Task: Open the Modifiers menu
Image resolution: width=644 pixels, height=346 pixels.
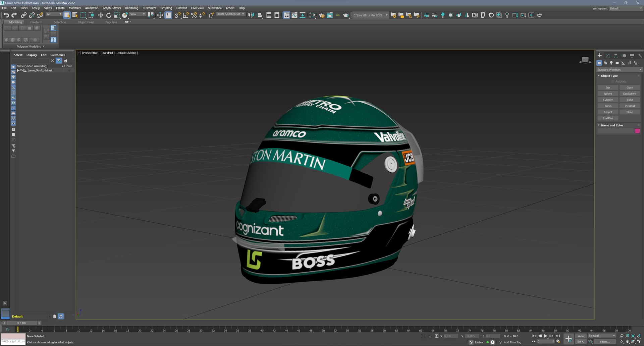Action: (x=75, y=8)
